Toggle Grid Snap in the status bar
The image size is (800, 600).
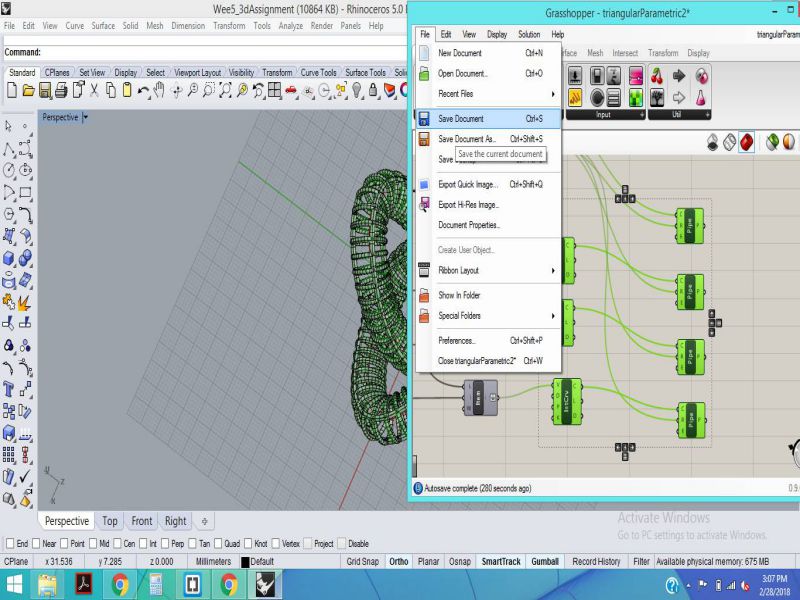click(362, 562)
